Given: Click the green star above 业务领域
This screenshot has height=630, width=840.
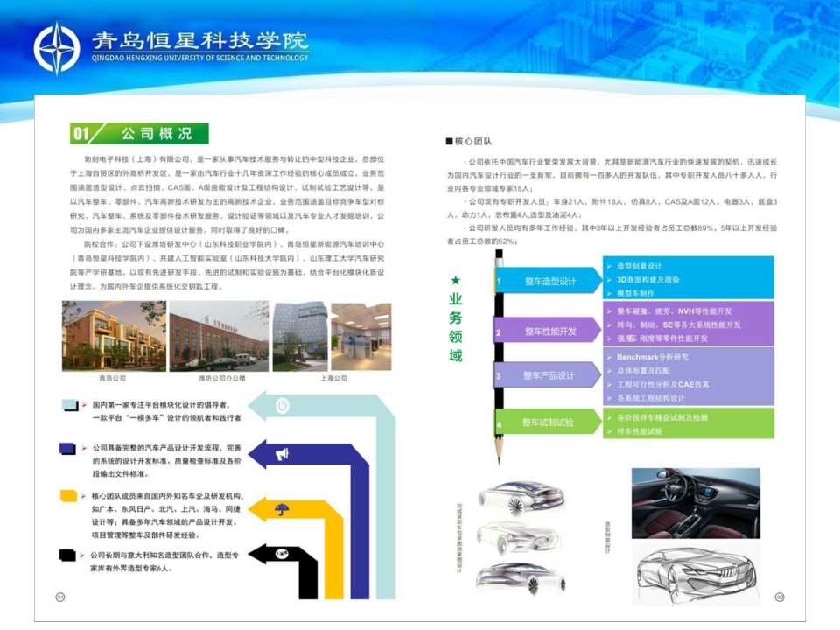Looking at the screenshot, I should click(x=455, y=281).
